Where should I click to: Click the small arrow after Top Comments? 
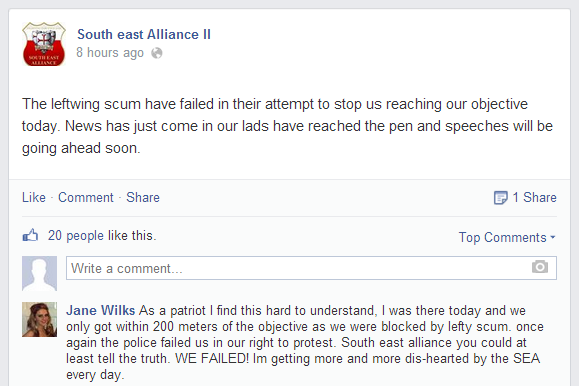point(552,237)
